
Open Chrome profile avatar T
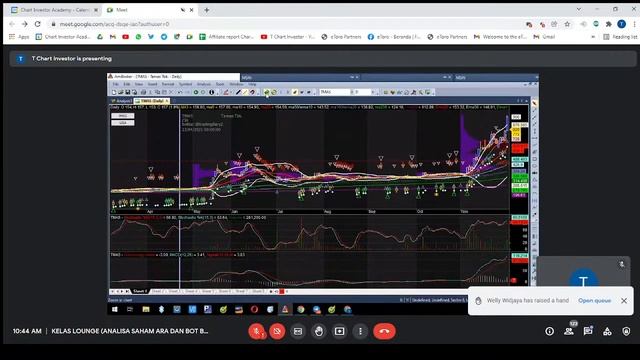click(x=622, y=24)
